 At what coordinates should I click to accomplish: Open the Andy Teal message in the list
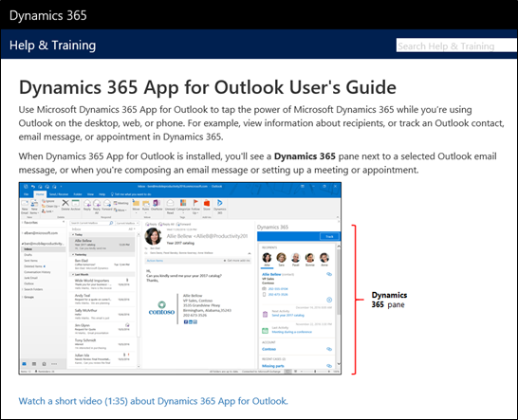[102, 300]
